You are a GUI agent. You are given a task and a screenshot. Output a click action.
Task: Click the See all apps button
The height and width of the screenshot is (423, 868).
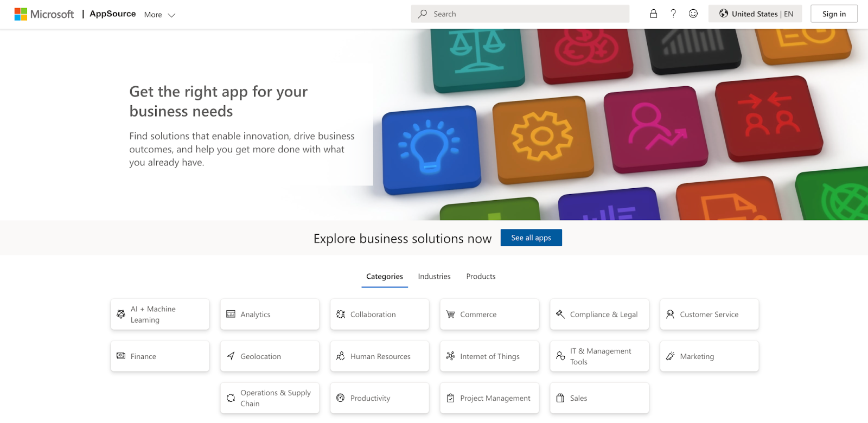point(531,238)
